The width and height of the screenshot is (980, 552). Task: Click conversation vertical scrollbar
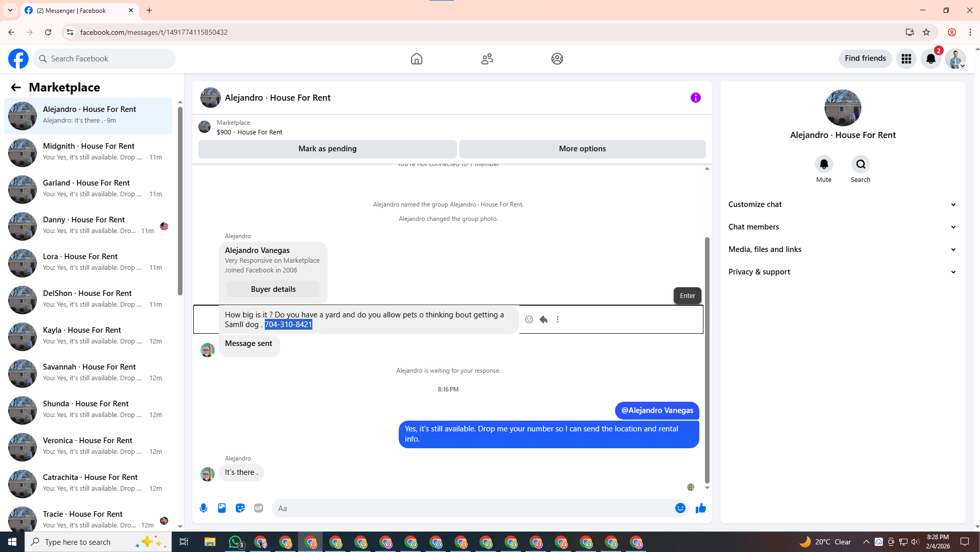point(707,360)
